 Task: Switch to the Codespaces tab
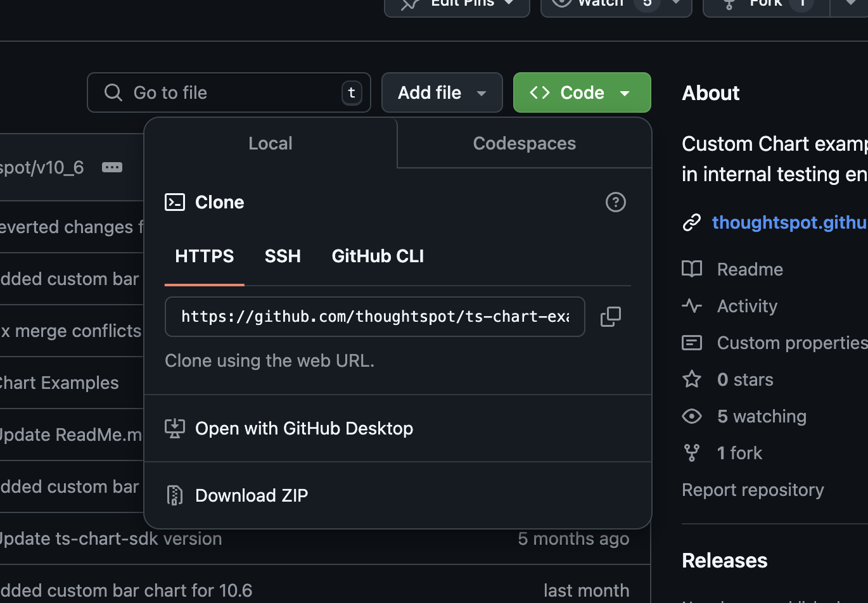point(525,143)
